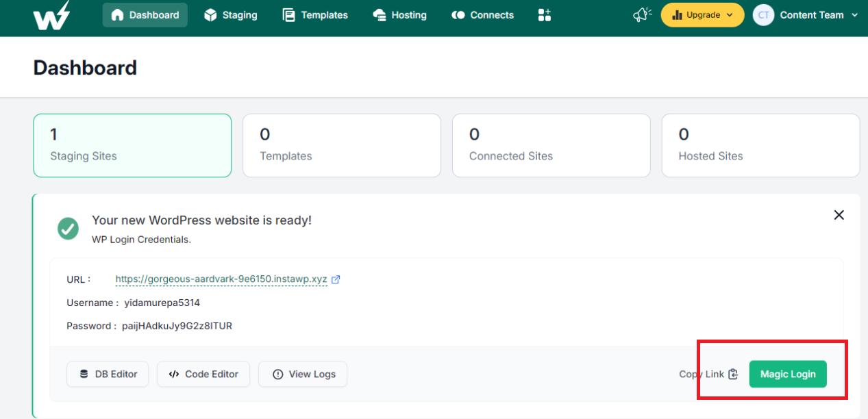The height and width of the screenshot is (419, 868).
Task: Open the Code Editor
Action: [x=203, y=374]
